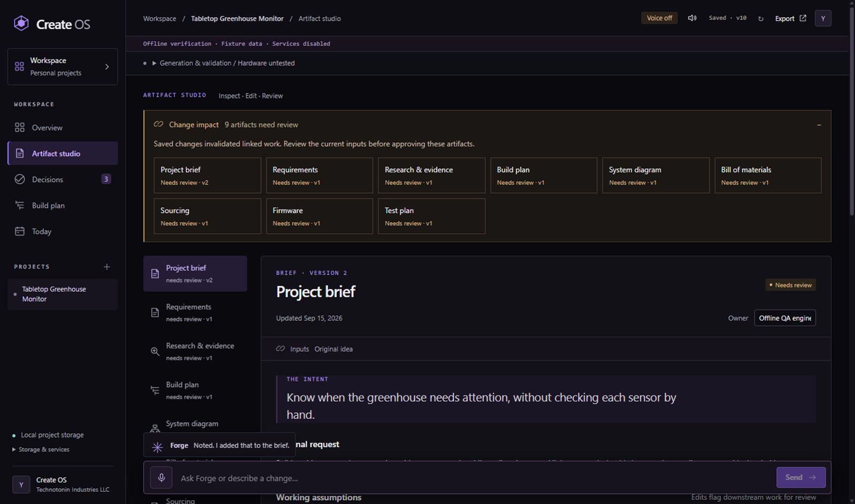Select Build plan in artifact list

195,391
